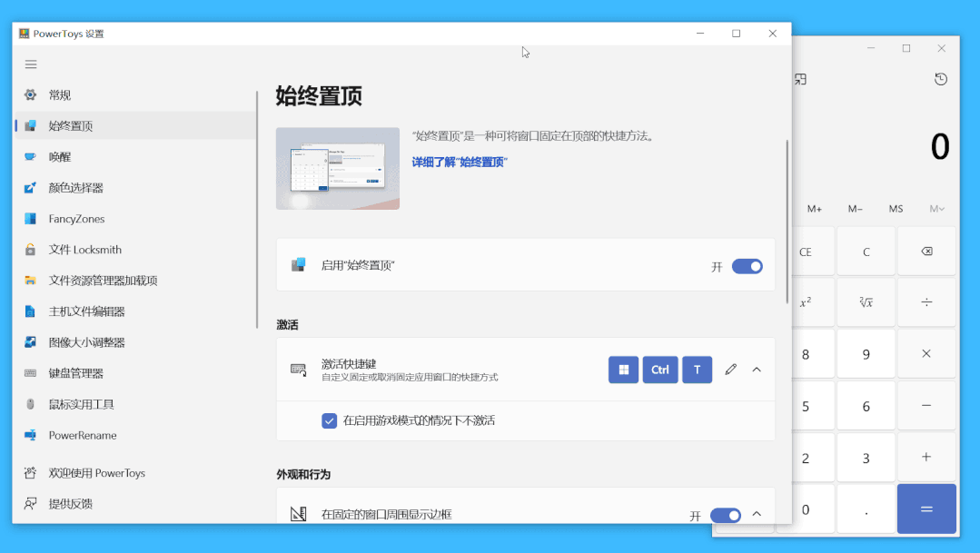Click the PowerRename icon in sidebar
Viewport: 980px width, 553px height.
coord(30,435)
